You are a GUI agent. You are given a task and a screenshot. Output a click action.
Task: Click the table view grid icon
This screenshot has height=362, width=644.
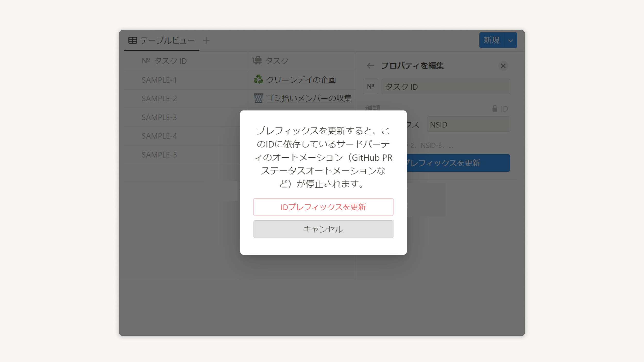pos(133,40)
